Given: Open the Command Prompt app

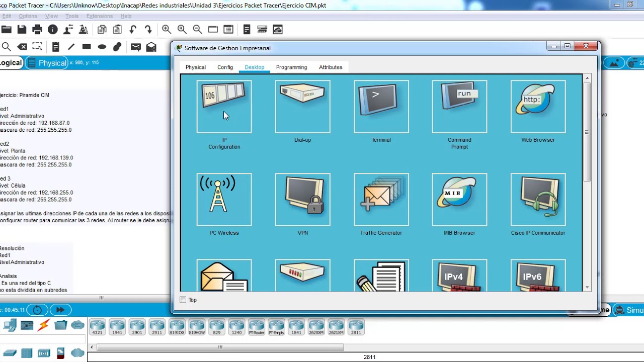Looking at the screenshot, I should 459,107.
